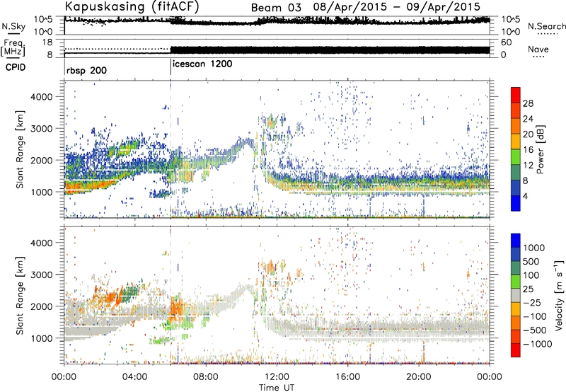Select the rbsp 200 CPID marker
Viewport: 566px width, 392px height.
[86, 70]
